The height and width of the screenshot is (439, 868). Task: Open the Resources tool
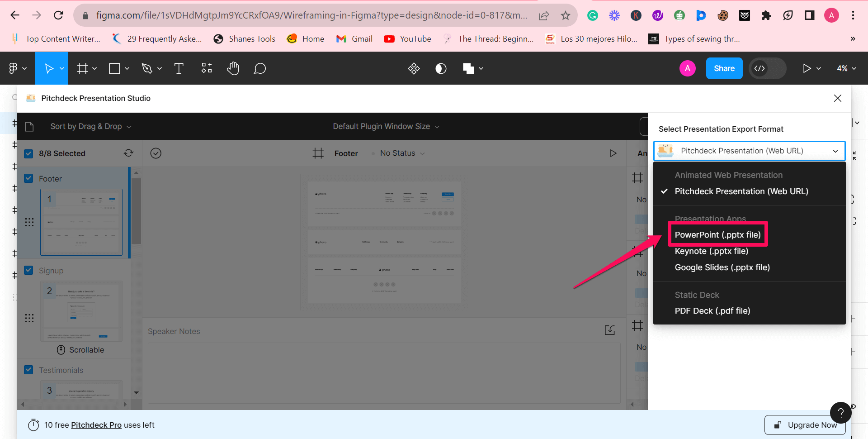pos(207,68)
